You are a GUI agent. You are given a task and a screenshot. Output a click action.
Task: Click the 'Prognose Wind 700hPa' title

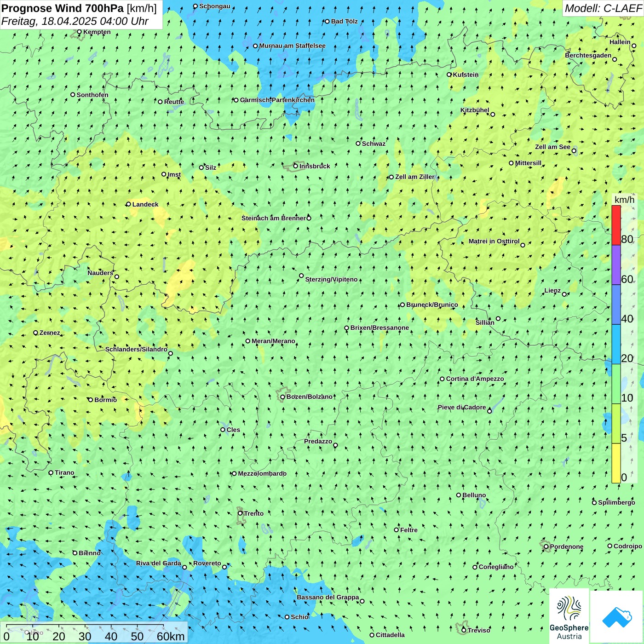[x=63, y=8]
